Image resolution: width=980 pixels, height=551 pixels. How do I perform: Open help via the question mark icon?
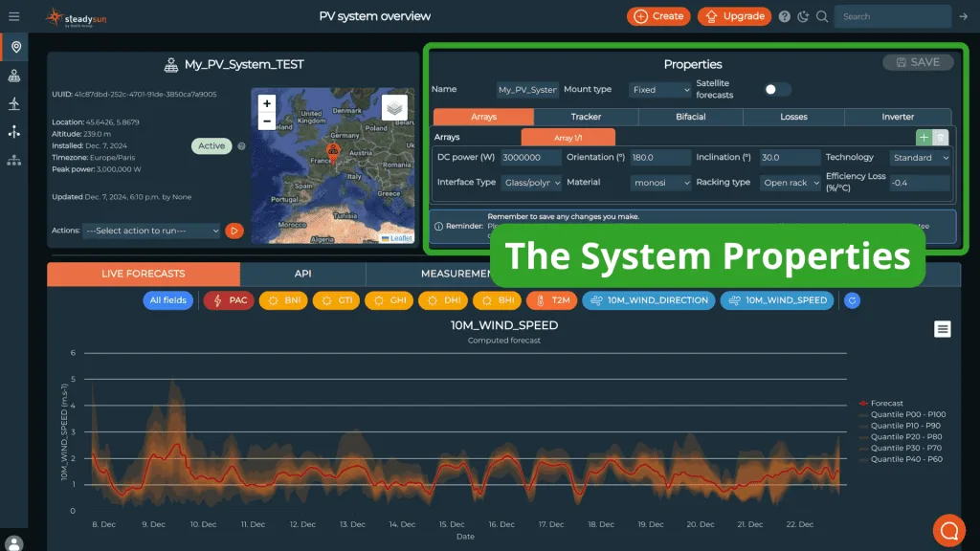tap(785, 16)
